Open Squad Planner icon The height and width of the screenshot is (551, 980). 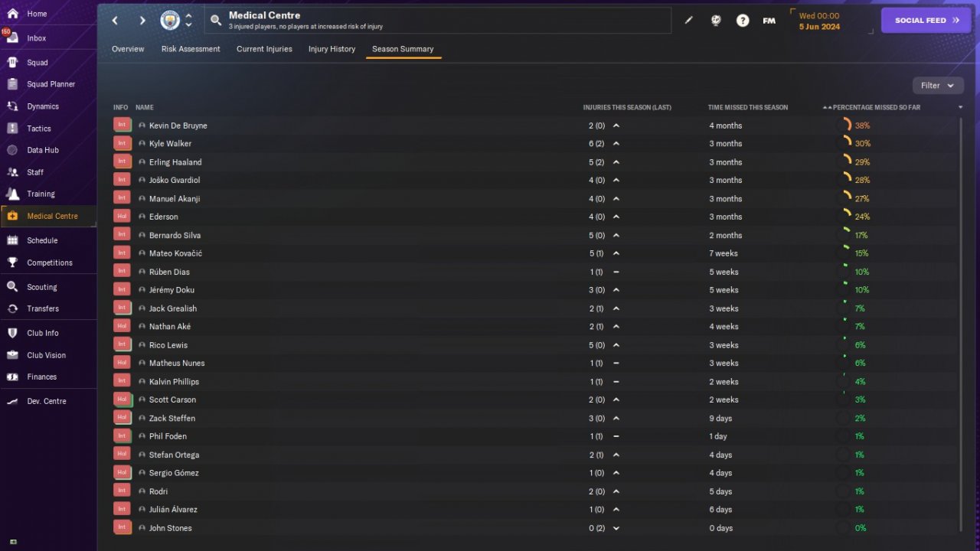pyautogui.click(x=12, y=84)
